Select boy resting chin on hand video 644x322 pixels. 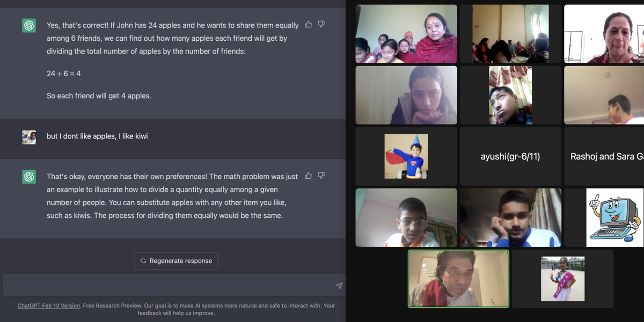point(510,217)
